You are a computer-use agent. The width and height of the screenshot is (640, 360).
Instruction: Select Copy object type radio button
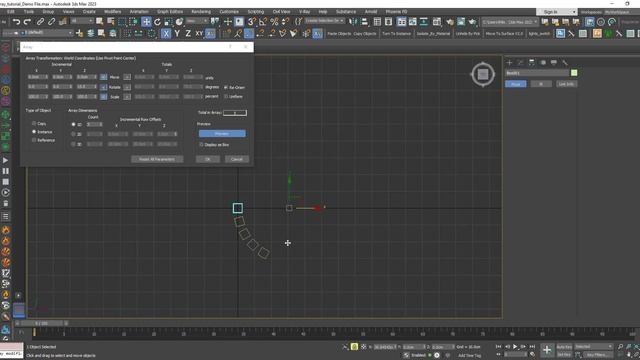click(x=34, y=123)
